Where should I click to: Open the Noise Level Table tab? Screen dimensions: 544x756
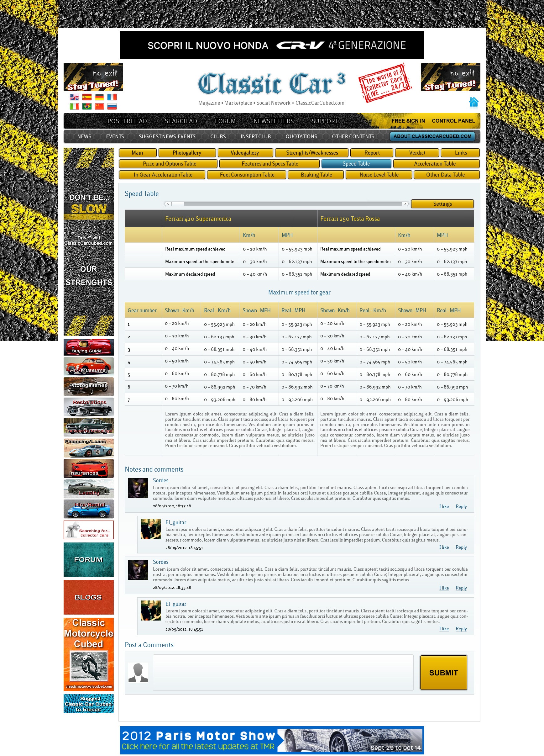click(379, 175)
